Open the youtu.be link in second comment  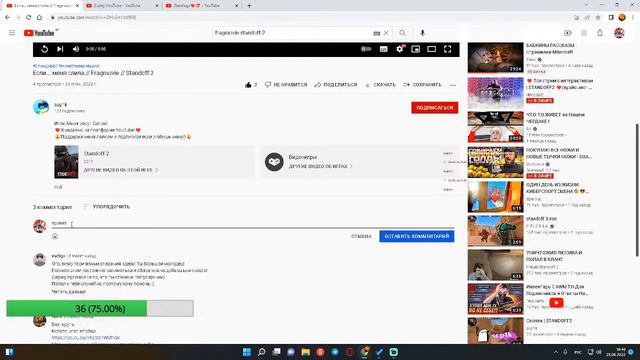click(x=86, y=338)
